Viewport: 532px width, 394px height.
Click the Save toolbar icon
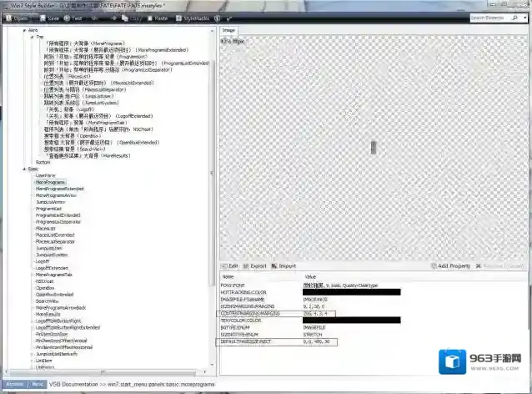point(49,17)
